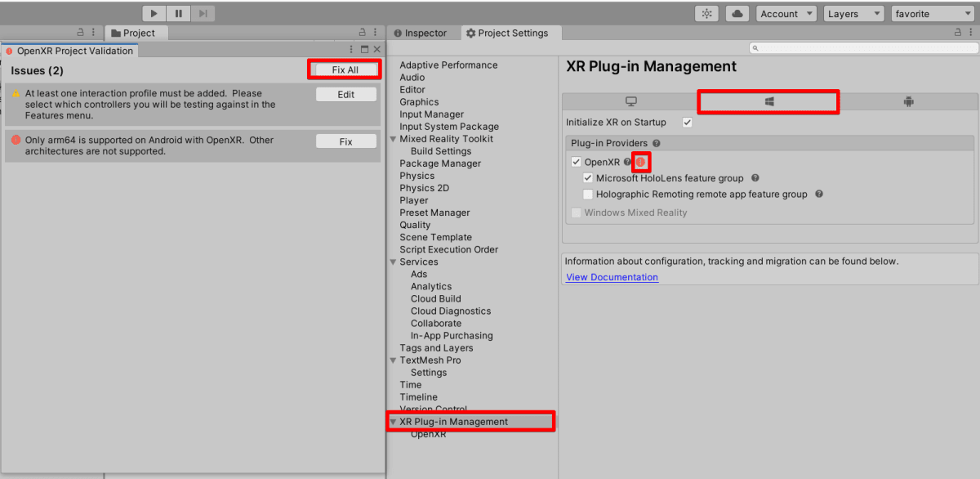
Task: Open the Quality settings category
Action: [415, 225]
